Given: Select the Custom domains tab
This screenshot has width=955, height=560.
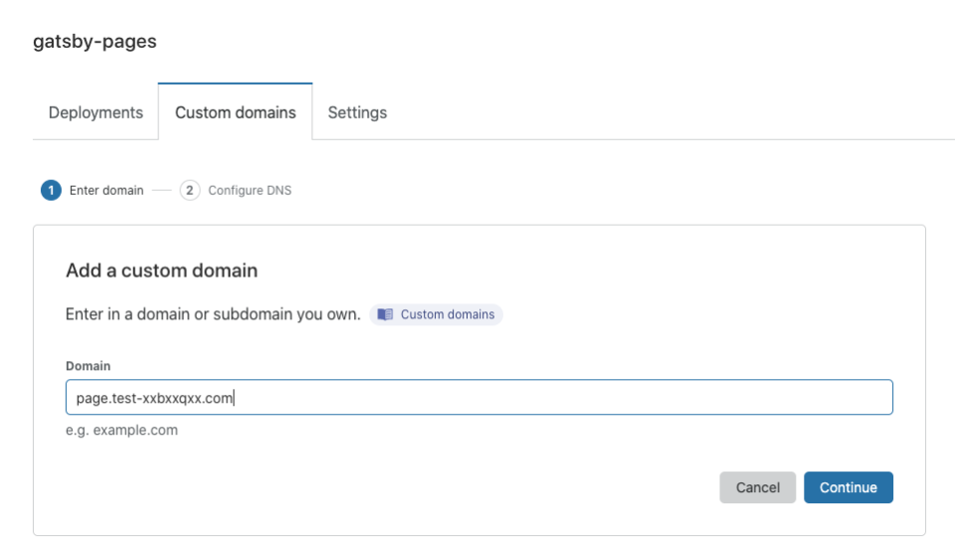Looking at the screenshot, I should click(236, 112).
